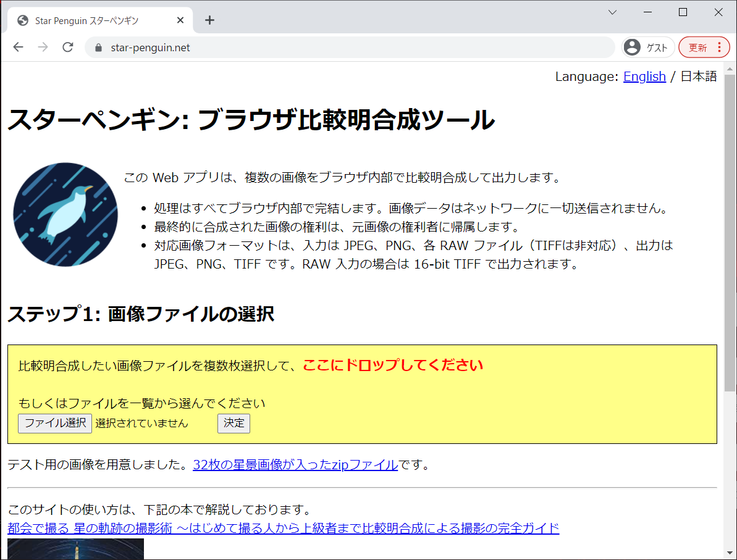Maximize the browser window
Viewport: 737px width, 560px height.
[x=683, y=12]
